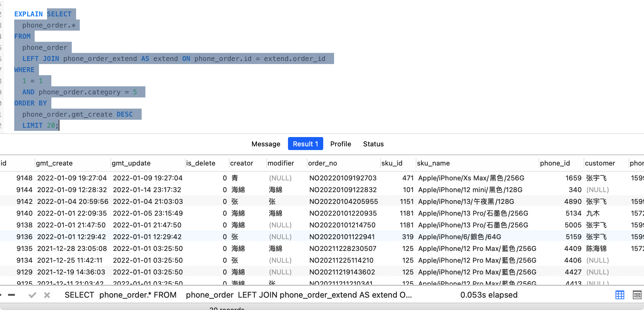Click the executed SQL statement in status bar

pyautogui.click(x=238, y=295)
